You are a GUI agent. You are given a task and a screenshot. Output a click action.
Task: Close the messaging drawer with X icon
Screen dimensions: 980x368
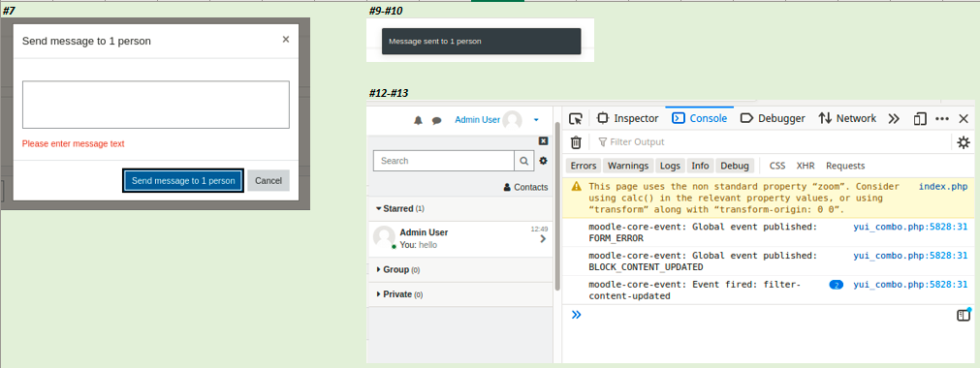543,141
